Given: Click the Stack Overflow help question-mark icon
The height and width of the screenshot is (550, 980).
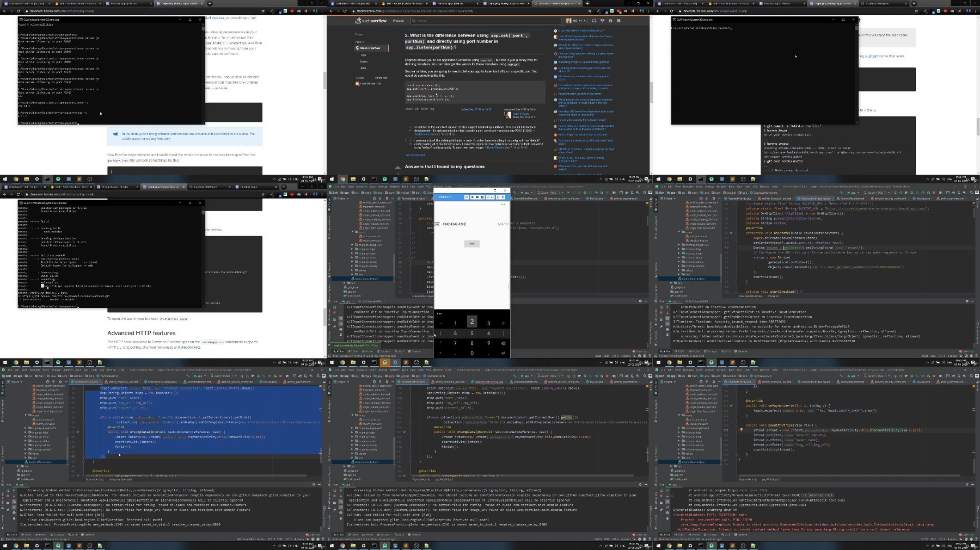Looking at the screenshot, I should (610, 21).
